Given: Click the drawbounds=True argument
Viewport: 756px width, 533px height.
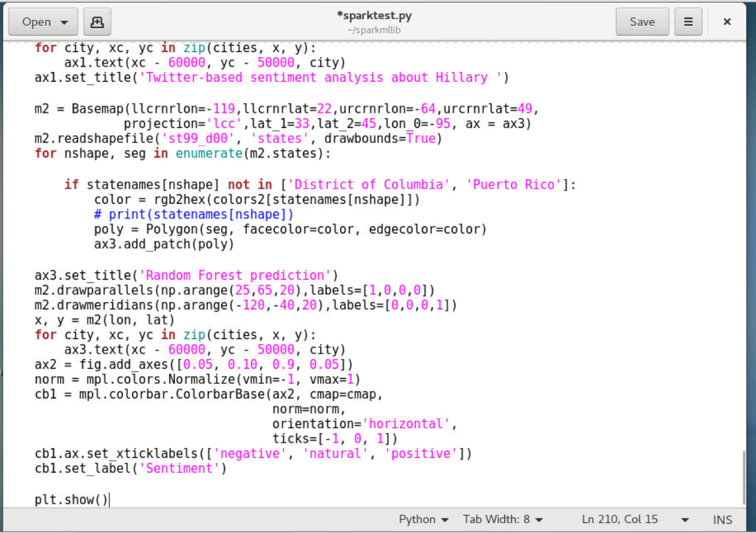Looking at the screenshot, I should pyautogui.click(x=380, y=139).
